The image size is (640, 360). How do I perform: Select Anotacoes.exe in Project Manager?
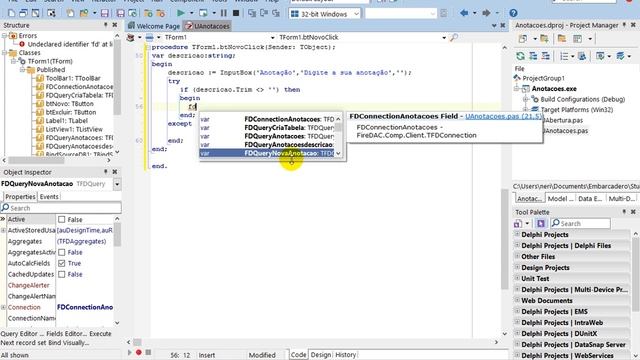click(x=554, y=89)
